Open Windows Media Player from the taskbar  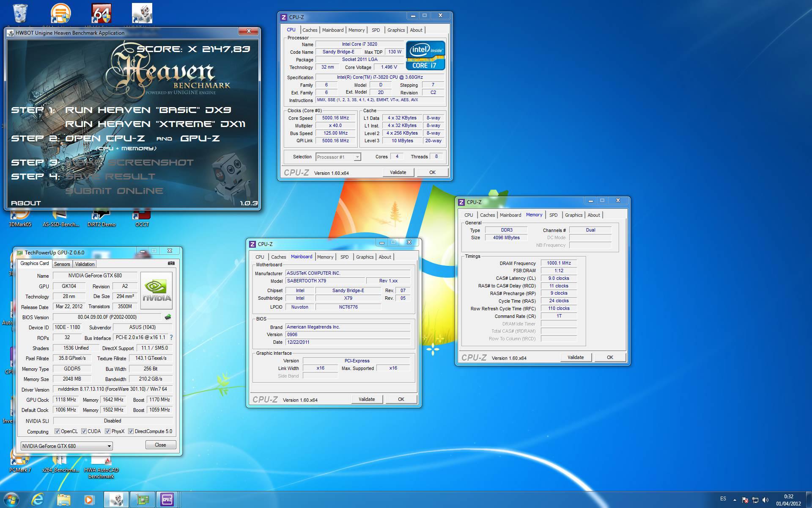89,500
